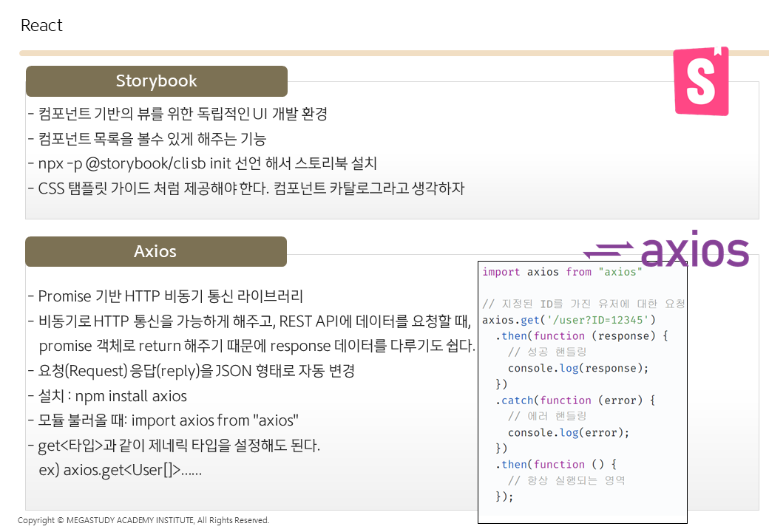
Task: Click line '컴포넌트 목록을 볼수 있게 해주는 기능'
Action: pos(147,139)
